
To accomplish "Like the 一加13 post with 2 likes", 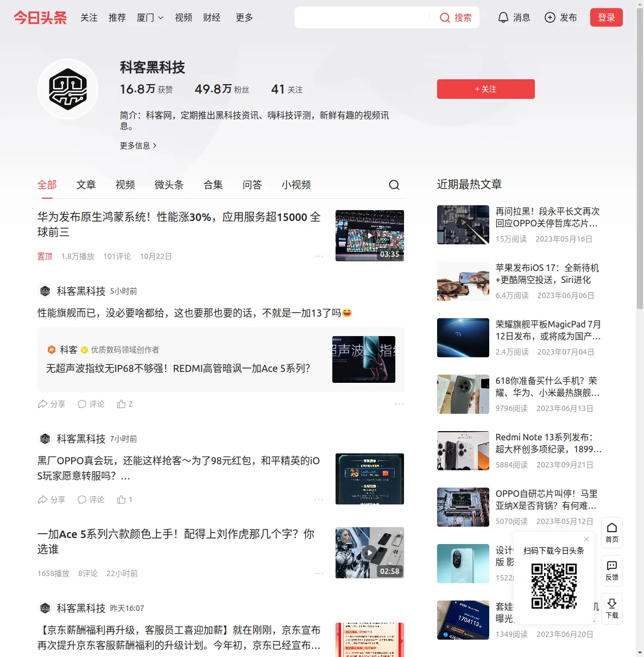I will click(x=125, y=404).
